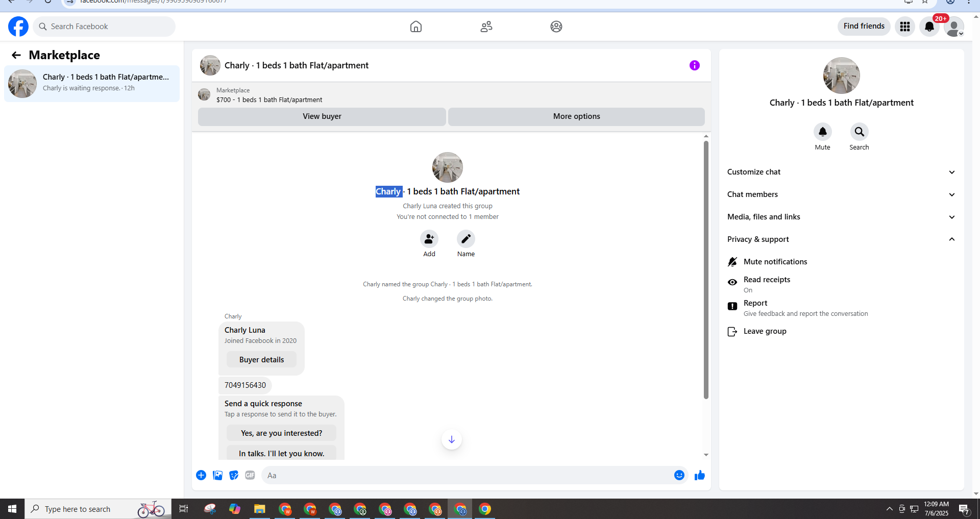Image resolution: width=980 pixels, height=519 pixels.
Task: Expand Media, files and links section
Action: click(x=842, y=217)
